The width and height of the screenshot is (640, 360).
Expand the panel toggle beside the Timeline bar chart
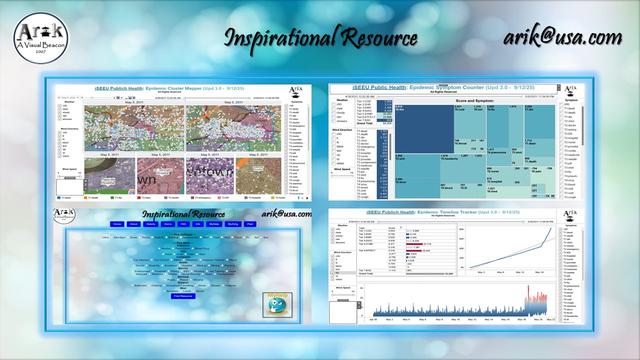(359, 305)
